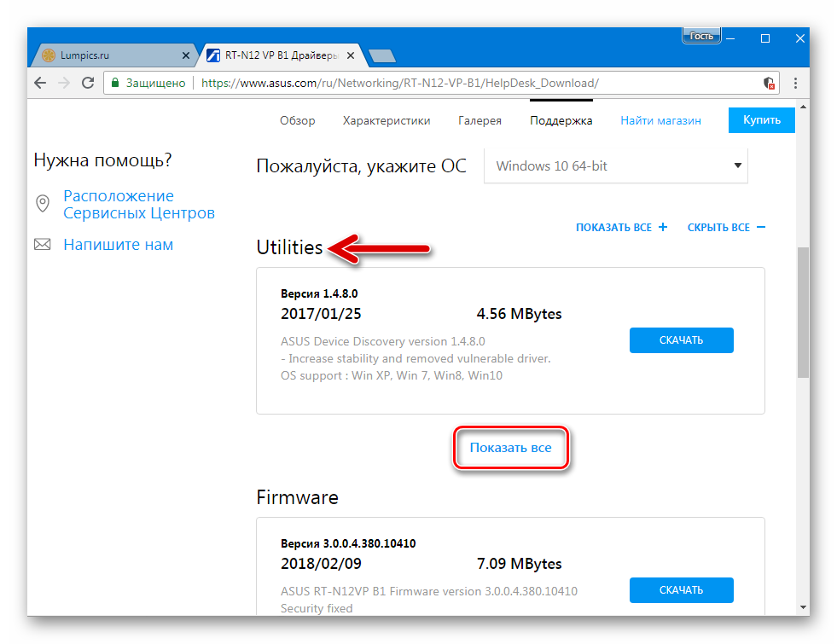Open Расположение Сервисных Центров link

click(139, 205)
